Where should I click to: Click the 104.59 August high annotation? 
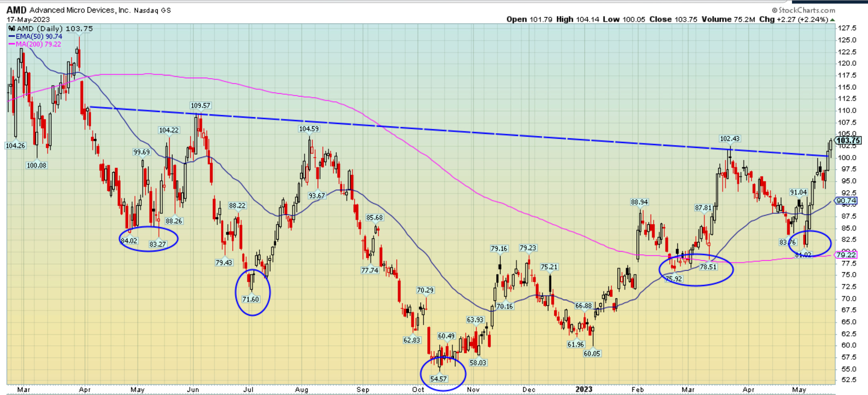click(x=309, y=128)
